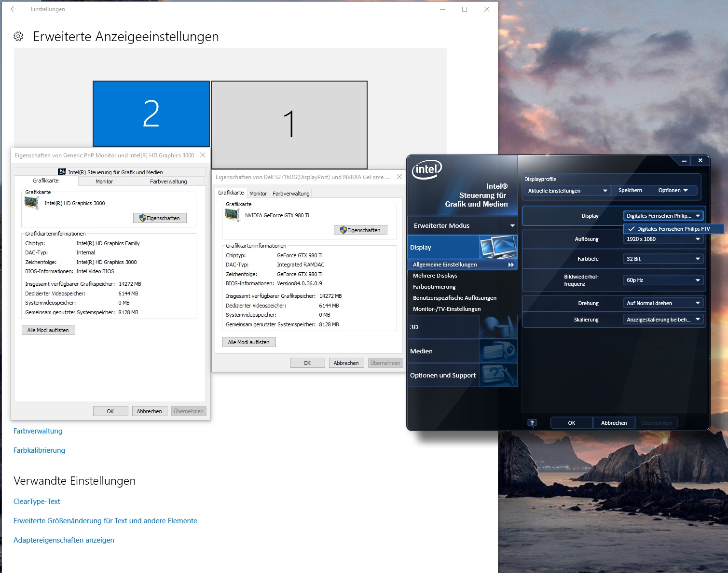
Task: Minimize the Einstellungen window
Action: pyautogui.click(x=442, y=9)
